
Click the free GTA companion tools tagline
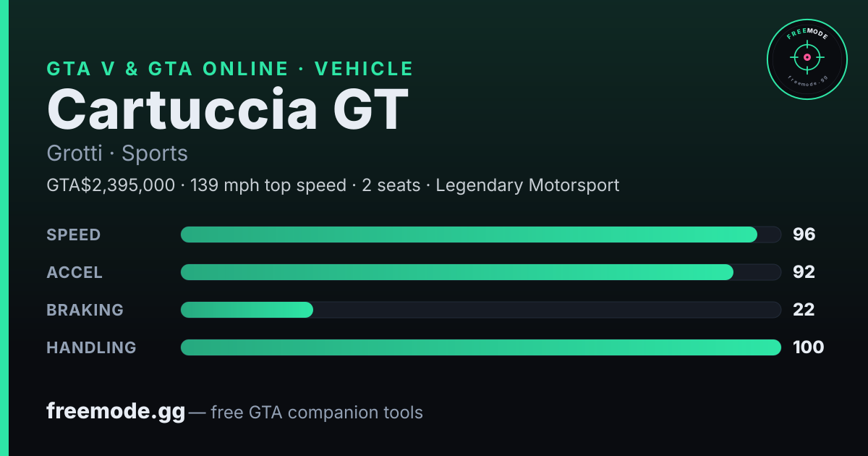(x=317, y=413)
